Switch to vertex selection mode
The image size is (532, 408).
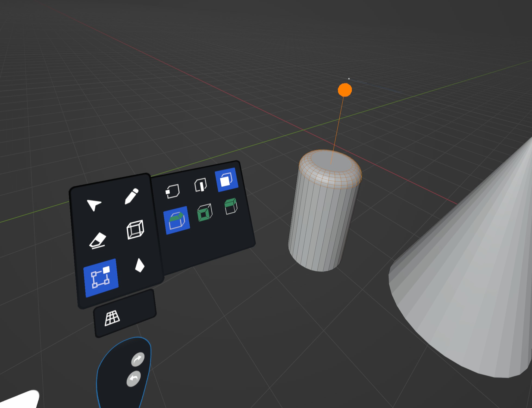pyautogui.click(x=173, y=191)
